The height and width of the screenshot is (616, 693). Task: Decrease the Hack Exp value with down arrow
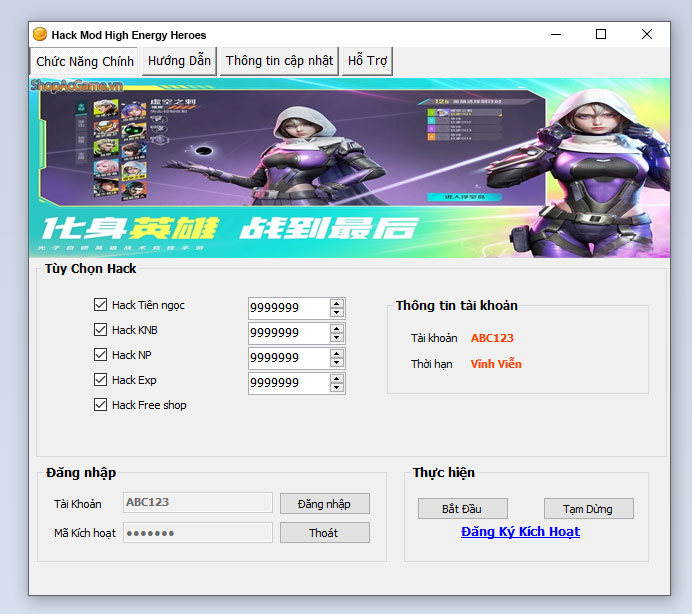[337, 388]
